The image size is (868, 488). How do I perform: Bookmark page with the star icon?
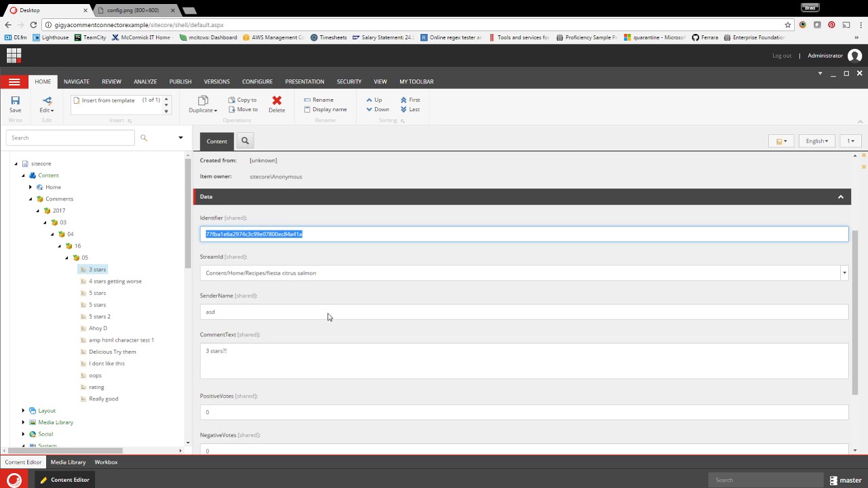787,24
